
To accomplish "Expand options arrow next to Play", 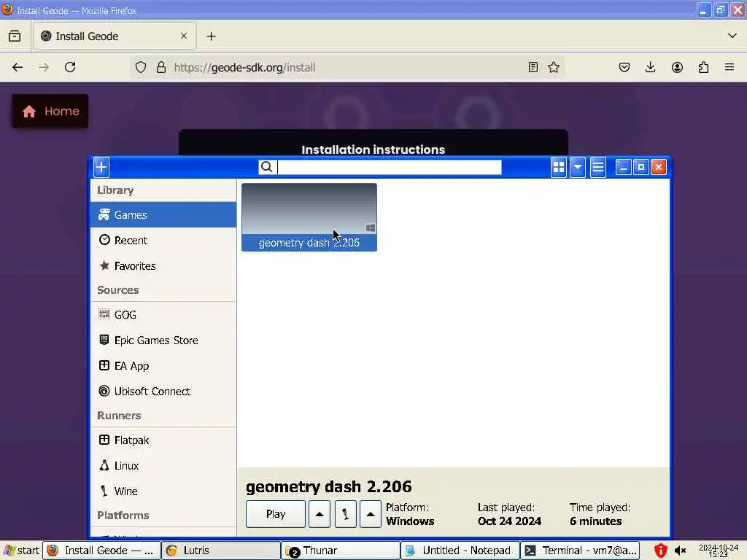I will click(320, 514).
